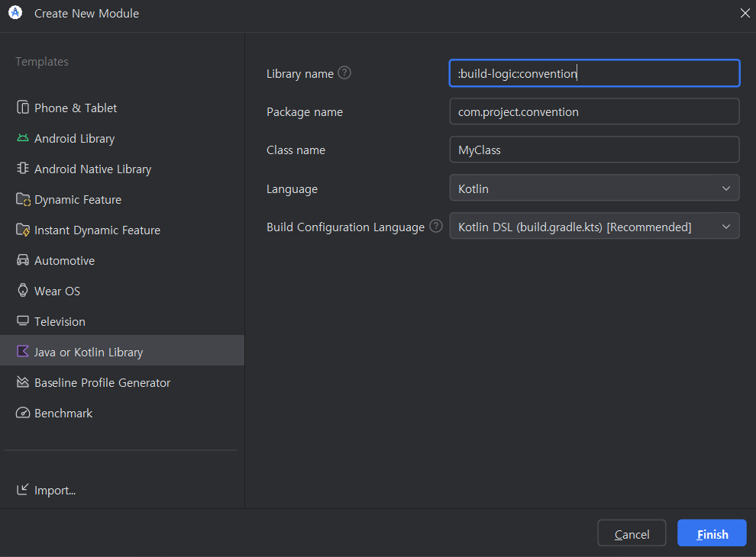756x557 pixels.
Task: Click the Television screen icon
Action: point(23,321)
